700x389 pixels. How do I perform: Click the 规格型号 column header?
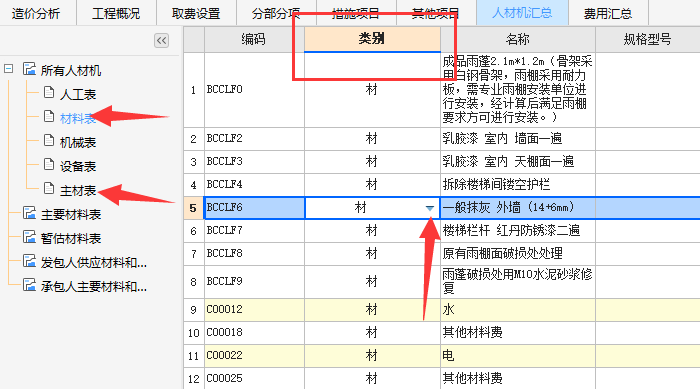(648, 39)
